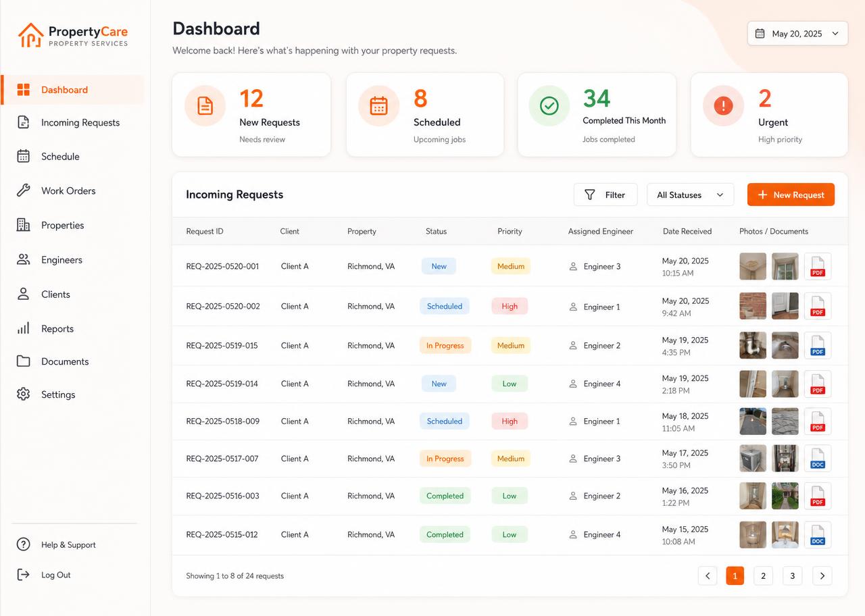Create a New Request
The image size is (865, 616).
point(791,195)
